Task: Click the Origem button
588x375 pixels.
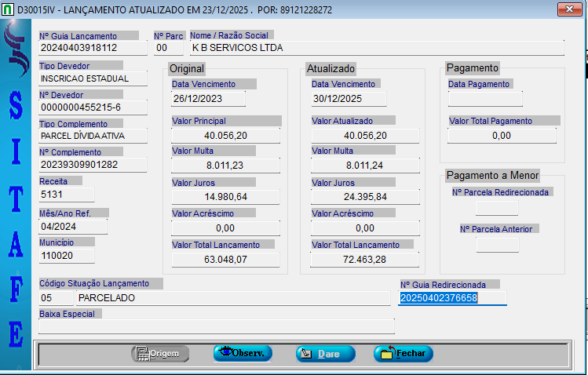Action: coord(160,354)
